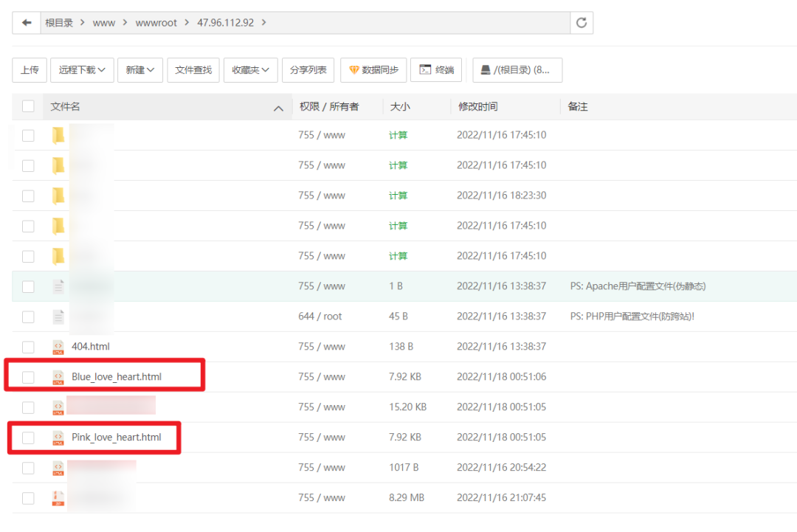797x532 pixels.
Task: Toggle the select-all checkbox in header
Action: click(28, 106)
